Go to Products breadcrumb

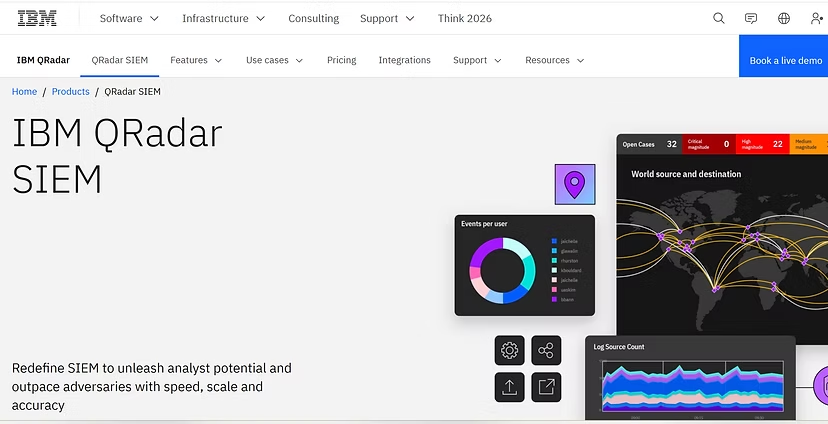click(x=71, y=91)
